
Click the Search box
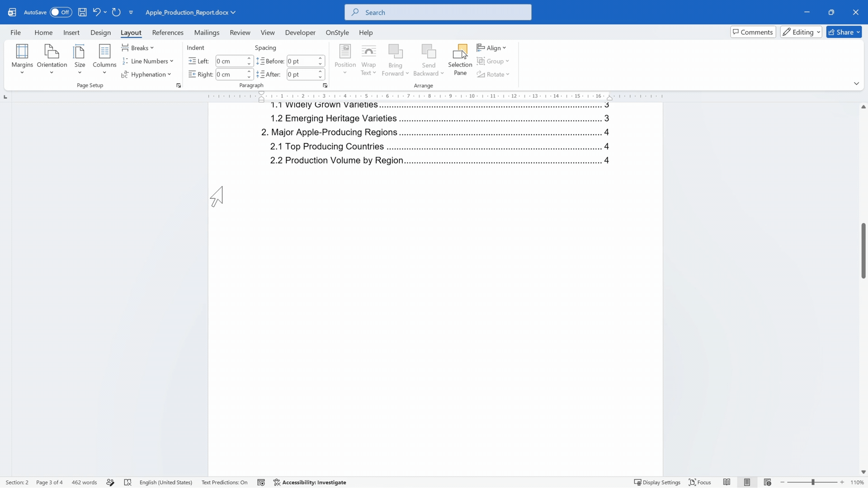pyautogui.click(x=438, y=12)
